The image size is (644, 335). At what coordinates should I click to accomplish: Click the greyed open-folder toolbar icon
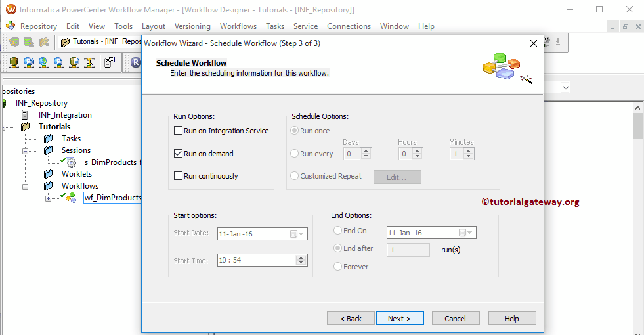[x=44, y=41]
